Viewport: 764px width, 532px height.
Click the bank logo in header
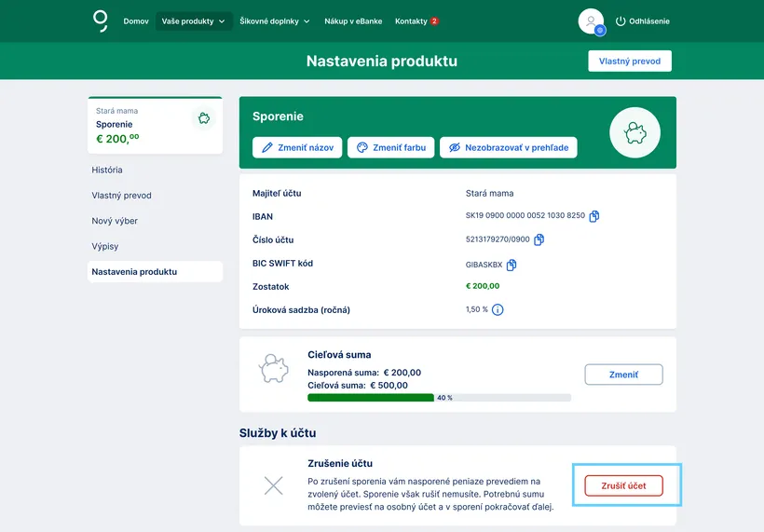click(x=101, y=21)
